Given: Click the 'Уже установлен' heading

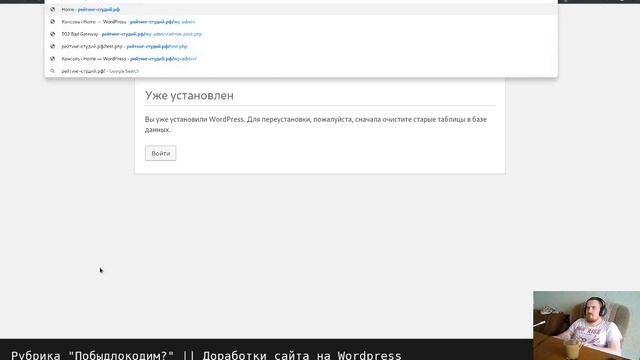Looking at the screenshot, I should pos(189,96).
